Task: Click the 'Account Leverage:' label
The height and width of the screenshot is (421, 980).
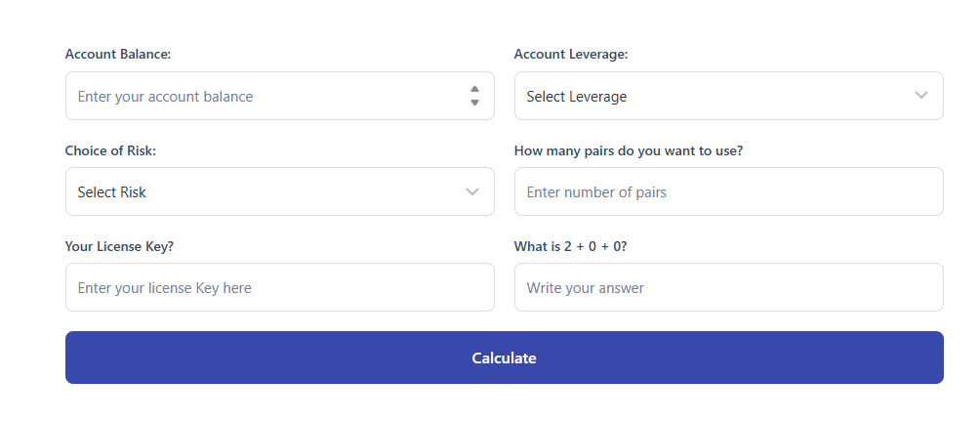Action: click(x=571, y=55)
